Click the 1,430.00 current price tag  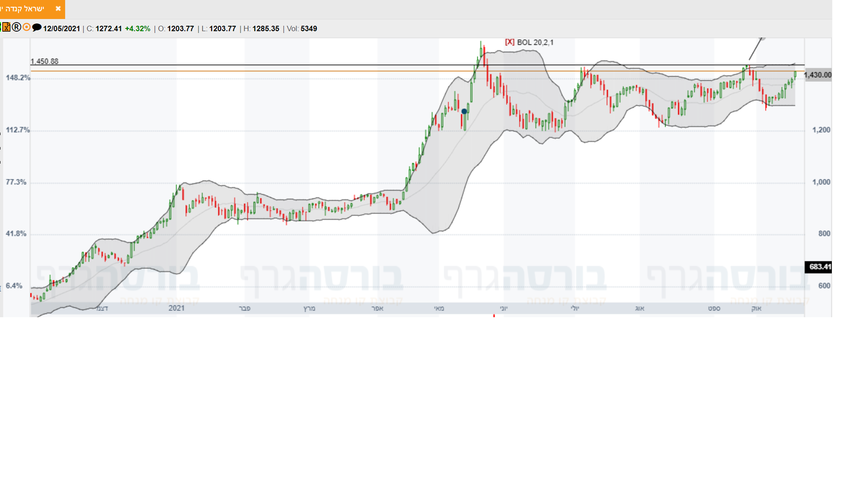click(818, 75)
